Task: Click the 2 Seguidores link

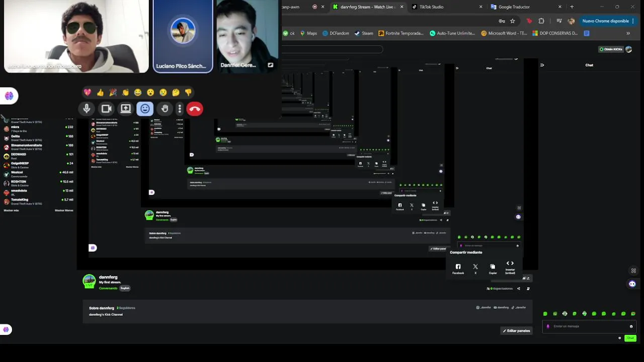Action: click(126, 308)
